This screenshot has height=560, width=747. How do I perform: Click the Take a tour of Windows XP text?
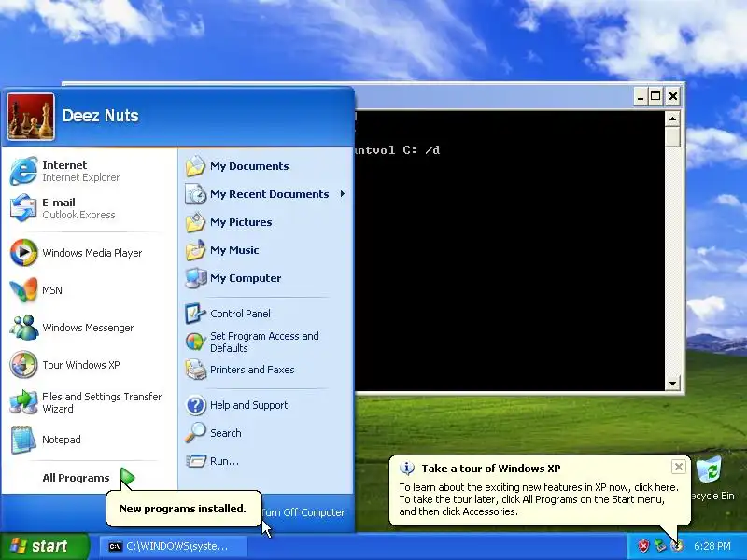[x=491, y=469]
